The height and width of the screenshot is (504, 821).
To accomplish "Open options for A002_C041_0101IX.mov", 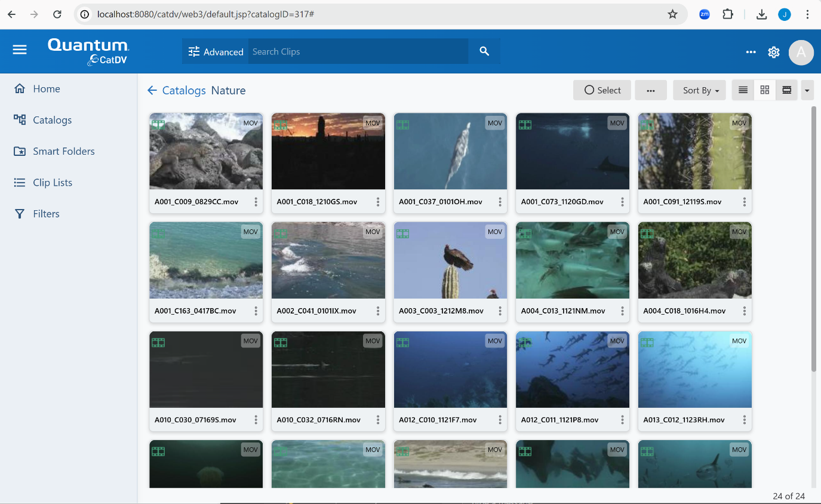I will 378,311.
